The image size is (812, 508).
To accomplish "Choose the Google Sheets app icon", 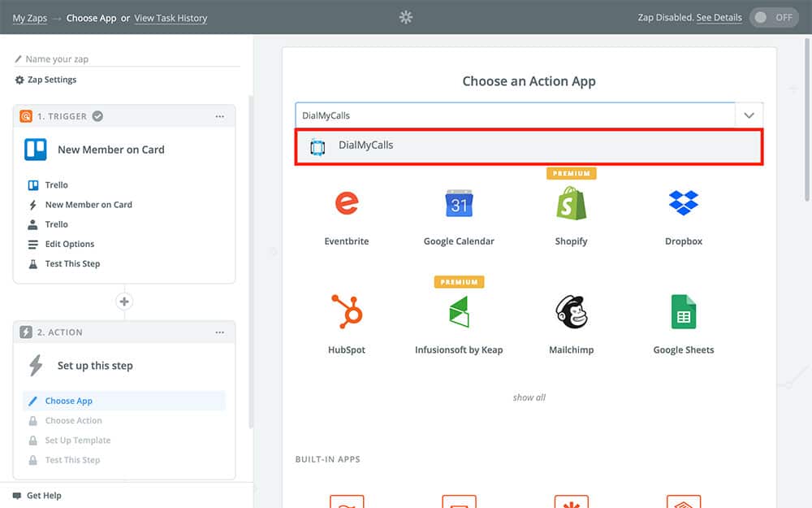I will pyautogui.click(x=683, y=312).
